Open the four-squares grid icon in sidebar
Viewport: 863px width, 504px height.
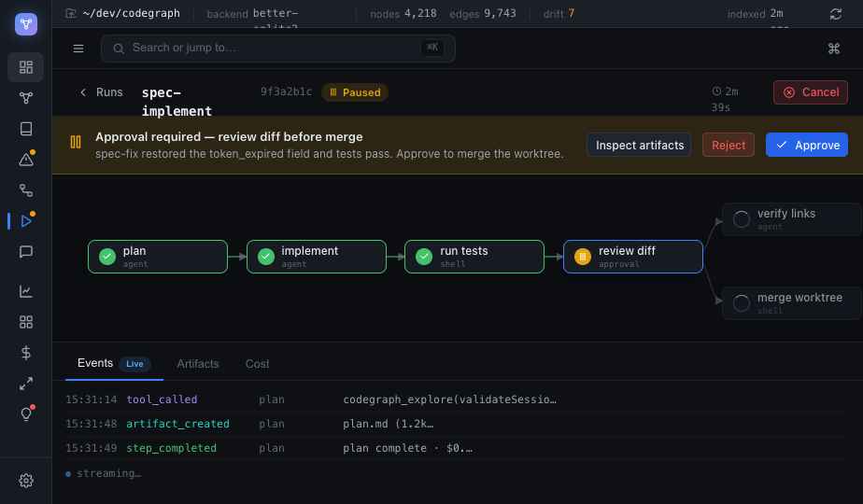(26, 322)
